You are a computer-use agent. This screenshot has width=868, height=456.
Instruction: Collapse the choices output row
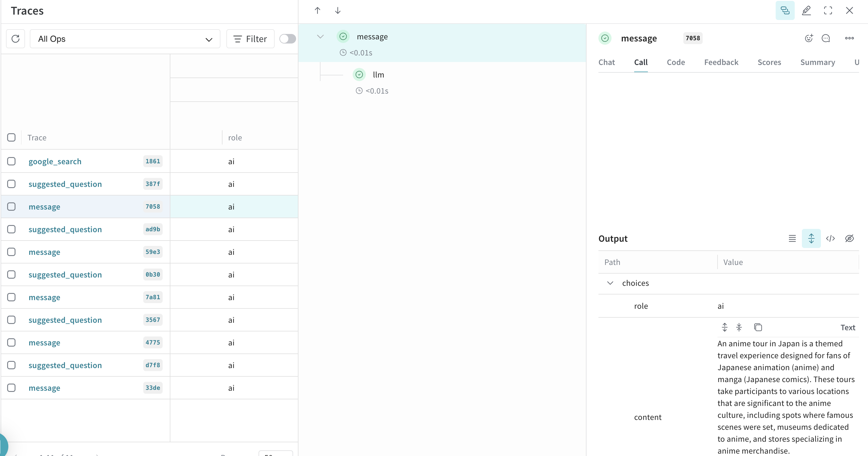[x=610, y=283]
